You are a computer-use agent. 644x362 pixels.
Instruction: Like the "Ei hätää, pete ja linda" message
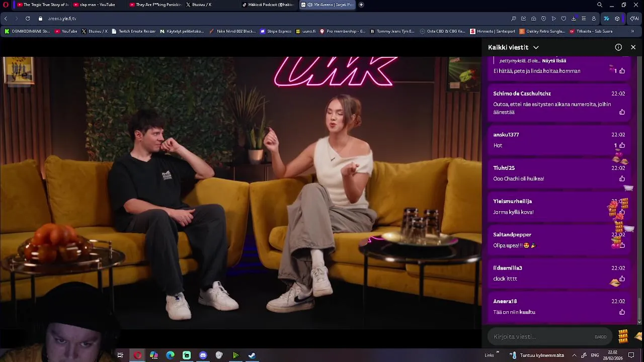coord(622,71)
